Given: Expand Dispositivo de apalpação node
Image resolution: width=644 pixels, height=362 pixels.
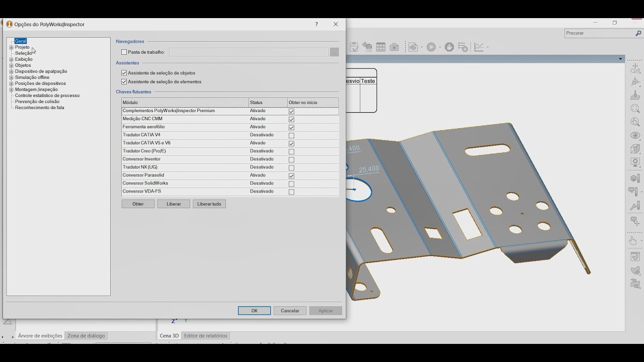Looking at the screenshot, I should point(11,71).
